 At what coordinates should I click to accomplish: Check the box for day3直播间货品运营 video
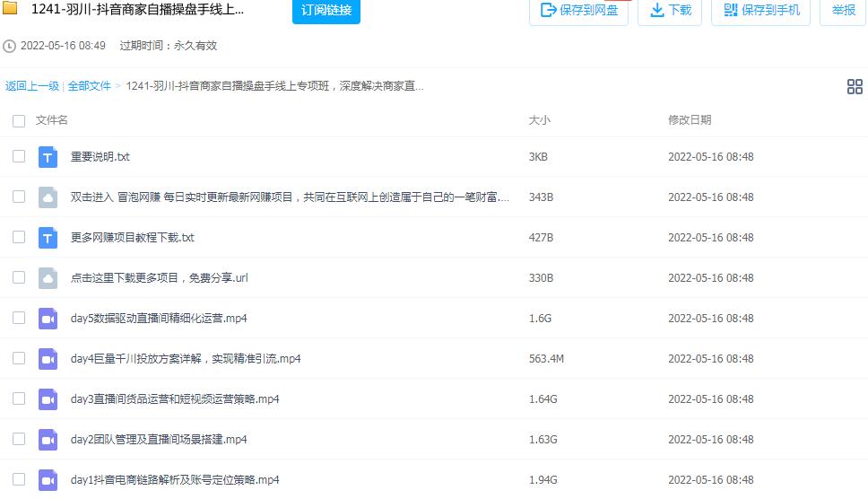[19, 398]
